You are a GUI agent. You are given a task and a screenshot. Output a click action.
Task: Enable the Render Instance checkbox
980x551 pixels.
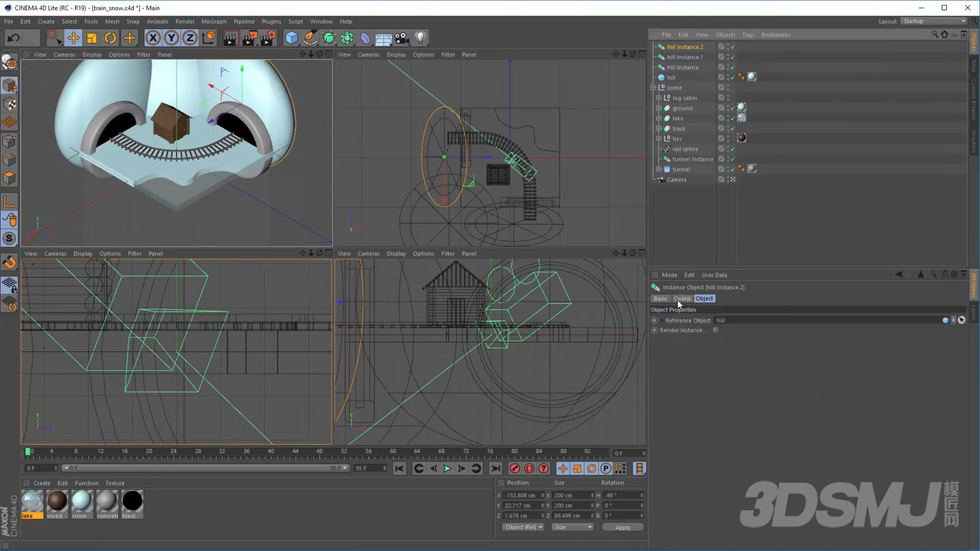pos(715,330)
